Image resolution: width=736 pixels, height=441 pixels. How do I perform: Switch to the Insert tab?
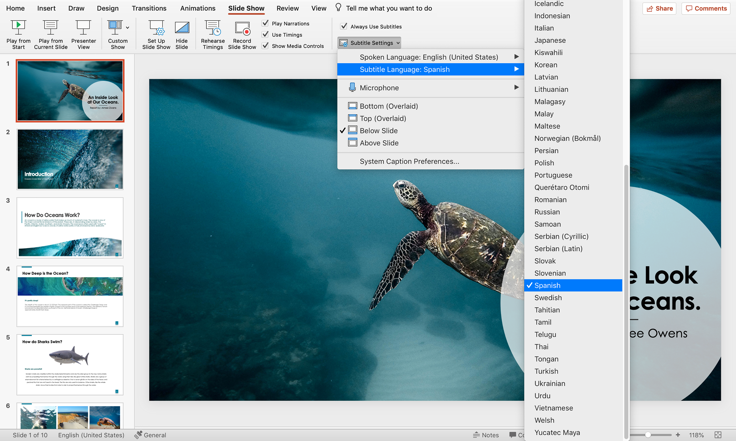[x=46, y=8]
